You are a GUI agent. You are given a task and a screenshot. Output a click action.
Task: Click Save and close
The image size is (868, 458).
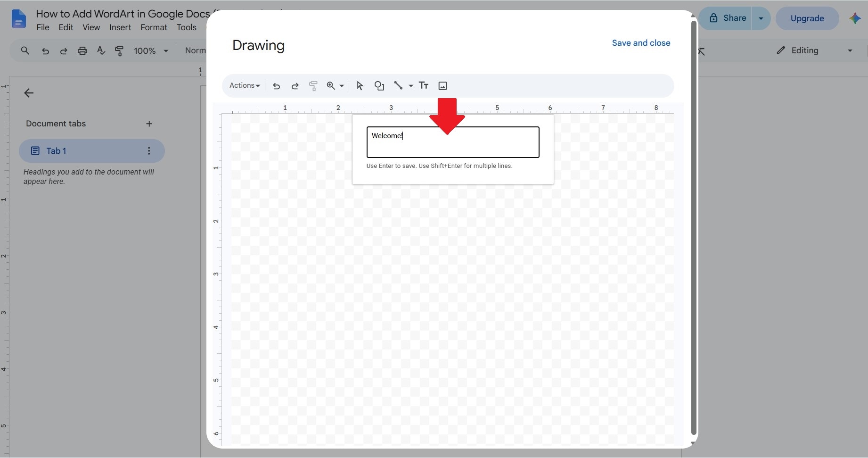[x=641, y=43]
